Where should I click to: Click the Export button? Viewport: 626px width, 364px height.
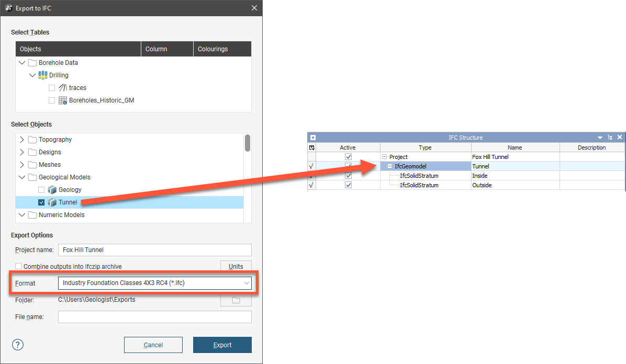[x=222, y=345]
